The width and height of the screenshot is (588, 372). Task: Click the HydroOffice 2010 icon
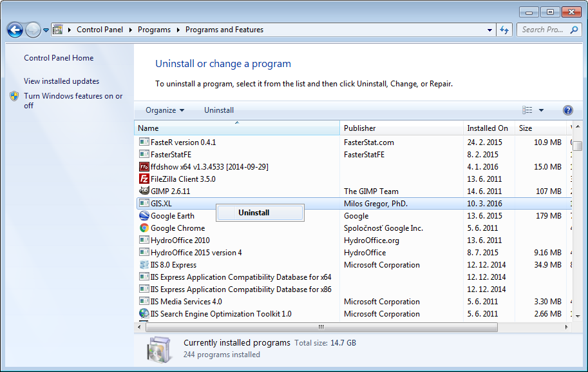point(144,240)
